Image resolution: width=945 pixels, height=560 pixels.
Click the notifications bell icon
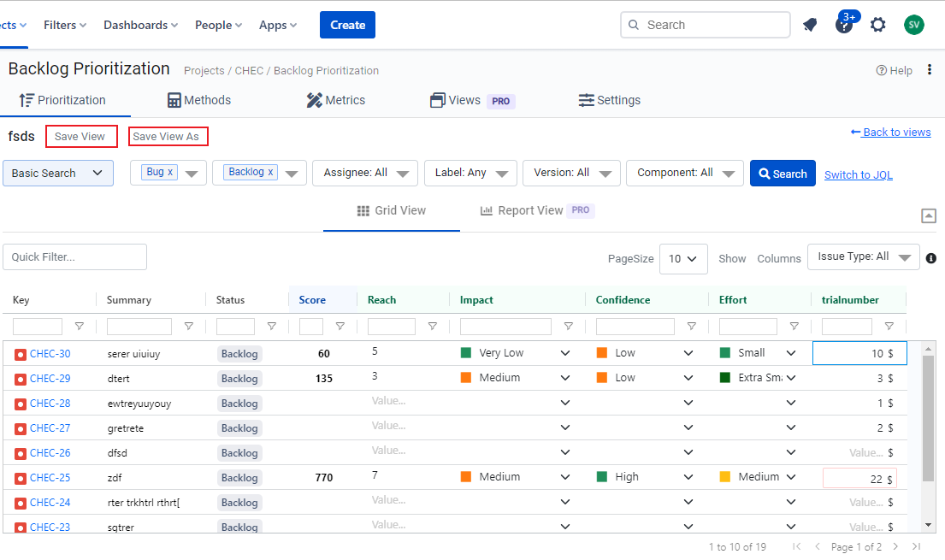[810, 25]
